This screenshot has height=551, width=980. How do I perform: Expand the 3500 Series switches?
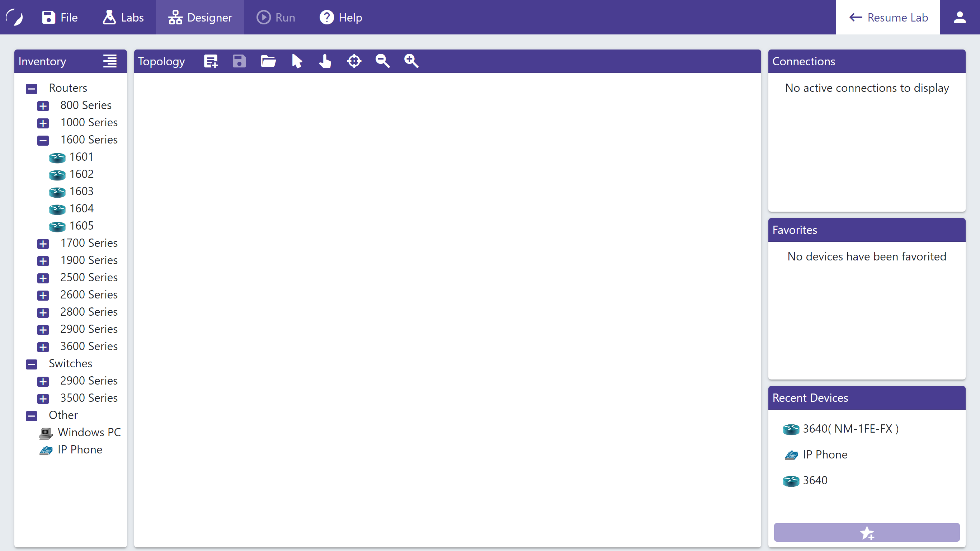(43, 399)
